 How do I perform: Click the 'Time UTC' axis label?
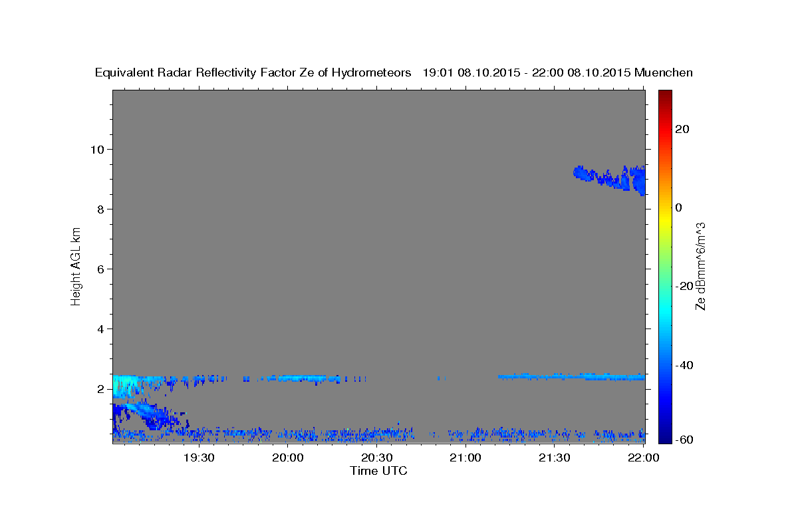[379, 471]
